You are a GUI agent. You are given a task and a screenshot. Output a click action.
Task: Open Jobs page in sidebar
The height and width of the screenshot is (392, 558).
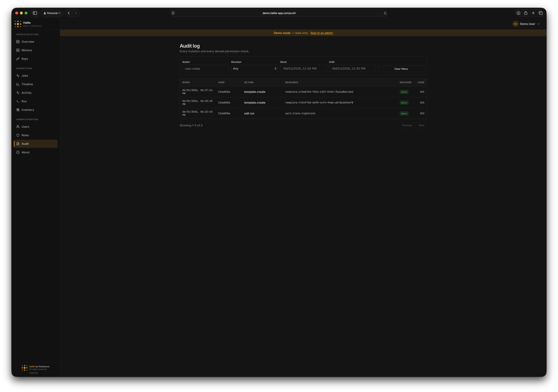[x=35, y=76]
